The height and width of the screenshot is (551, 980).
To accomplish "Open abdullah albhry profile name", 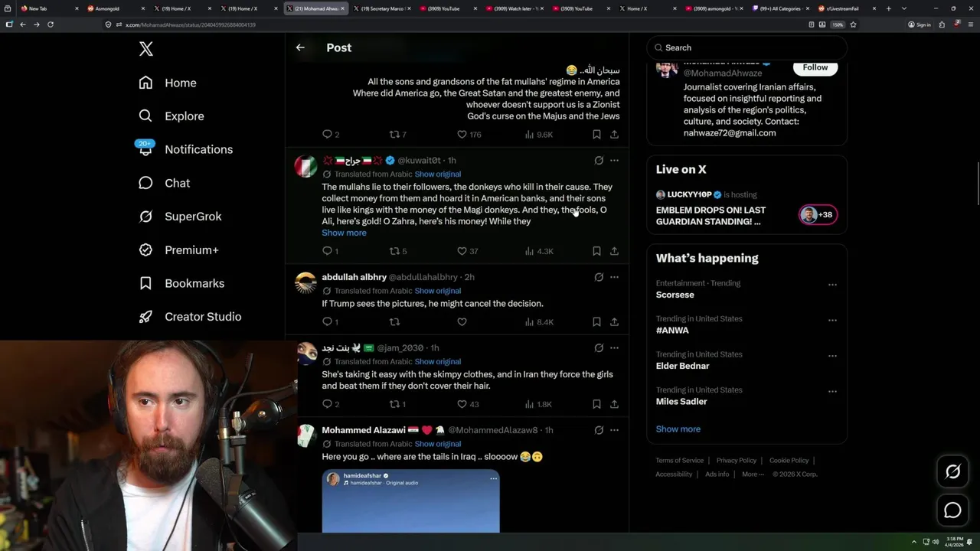I will point(354,277).
